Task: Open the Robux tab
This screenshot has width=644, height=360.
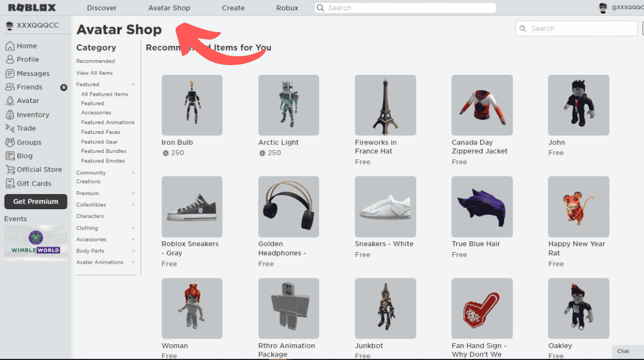Action: (x=287, y=8)
